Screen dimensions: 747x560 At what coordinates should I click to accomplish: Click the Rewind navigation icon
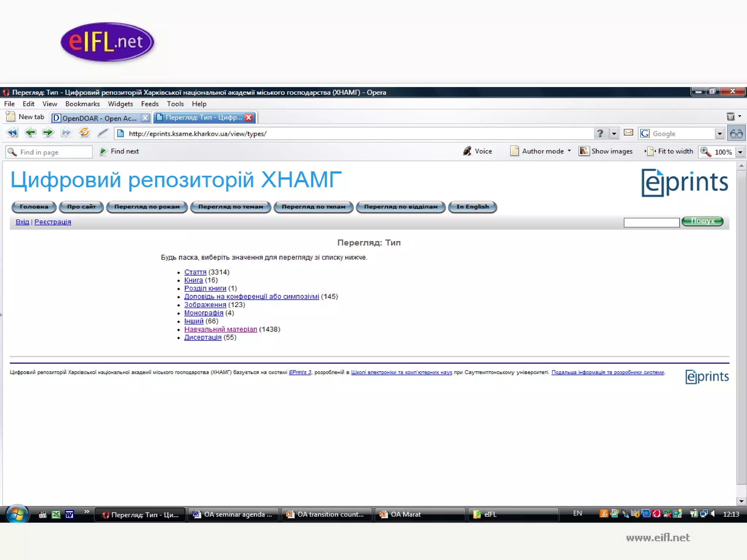click(12, 133)
